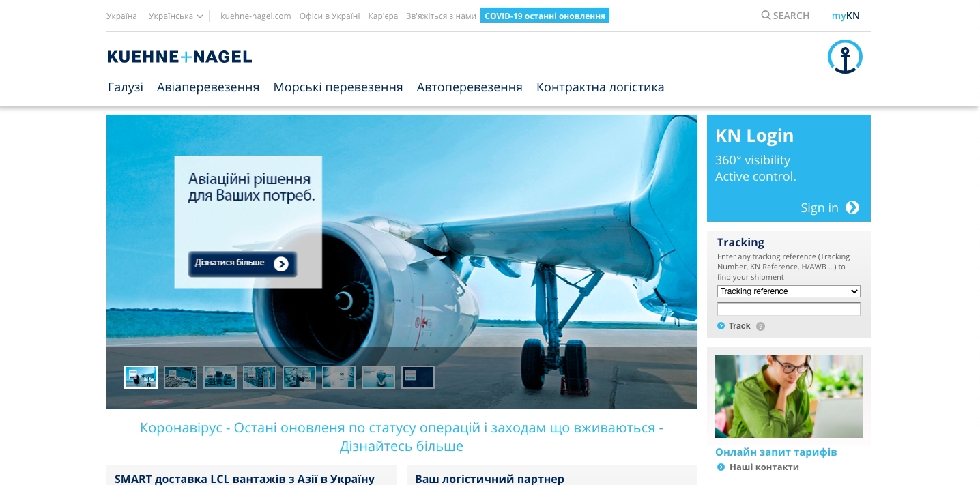Screen dimensions: 980x485
Task: Click the arrow on Дізнатися більше button
Action: tap(281, 264)
